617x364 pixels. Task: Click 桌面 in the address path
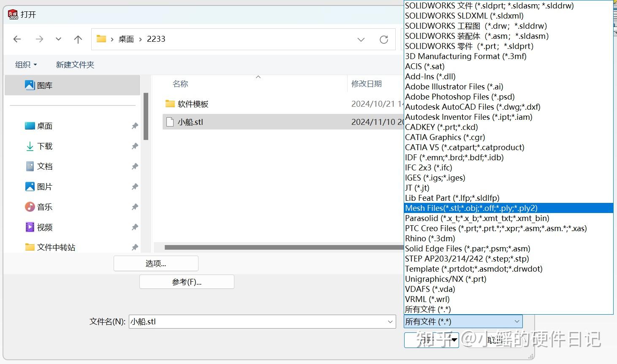(126, 39)
